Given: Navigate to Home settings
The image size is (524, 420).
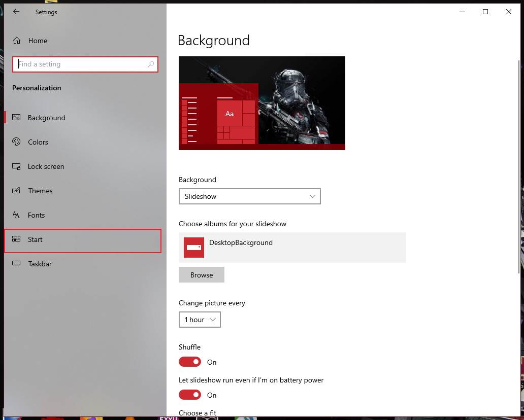Looking at the screenshot, I should [x=38, y=41].
